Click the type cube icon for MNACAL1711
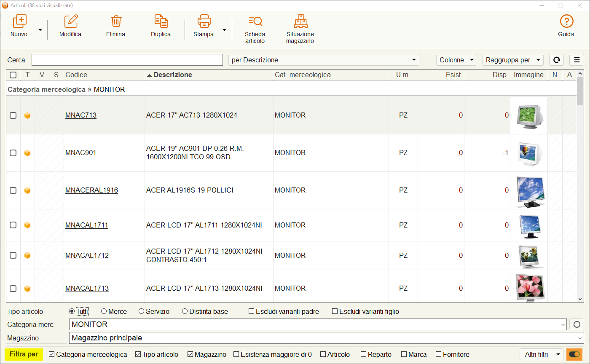The image size is (590, 364). [27, 225]
